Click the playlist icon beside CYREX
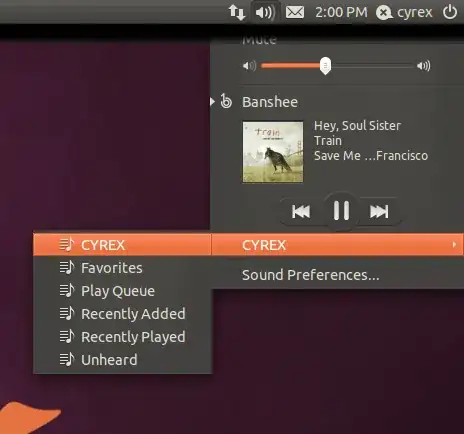The width and height of the screenshot is (464, 434). tap(67, 245)
